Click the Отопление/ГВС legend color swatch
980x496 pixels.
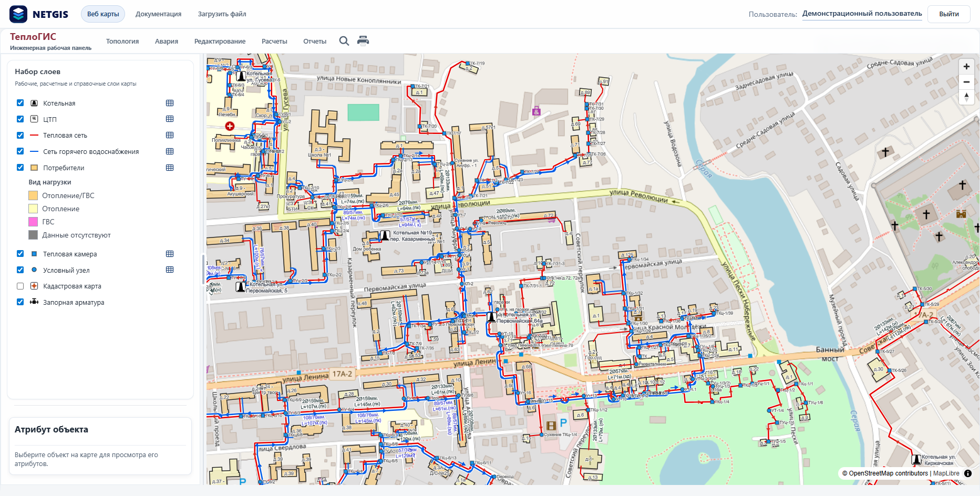click(33, 195)
